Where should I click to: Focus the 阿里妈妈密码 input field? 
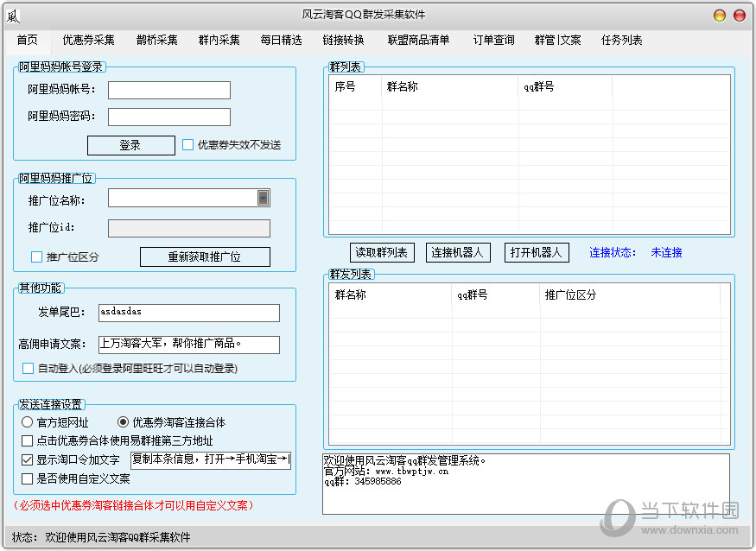[169, 117]
